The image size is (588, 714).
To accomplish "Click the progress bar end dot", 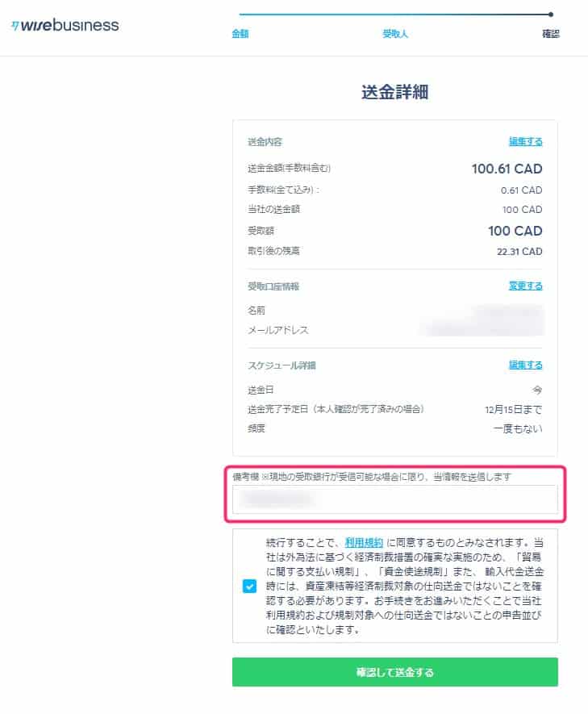I will (x=551, y=15).
